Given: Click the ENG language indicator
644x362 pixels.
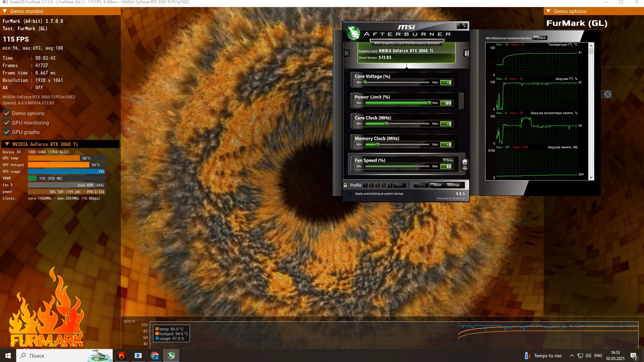Looking at the screenshot, I should (x=598, y=356).
